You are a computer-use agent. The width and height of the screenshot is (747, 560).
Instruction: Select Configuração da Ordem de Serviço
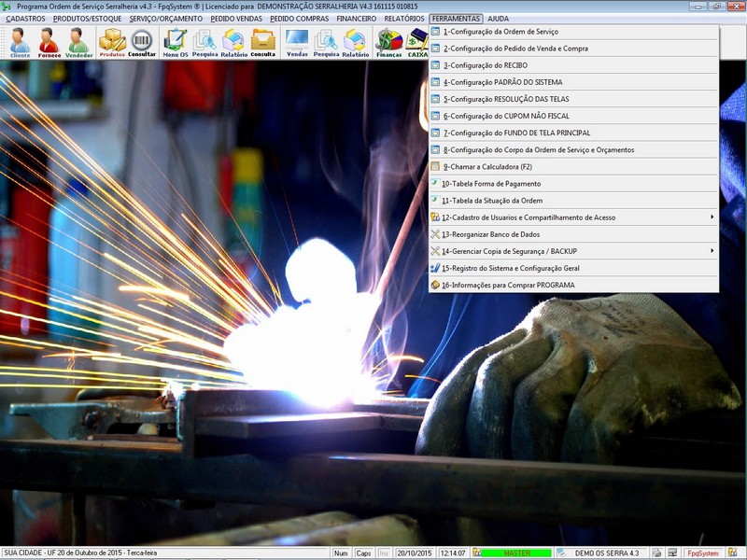pyautogui.click(x=500, y=32)
